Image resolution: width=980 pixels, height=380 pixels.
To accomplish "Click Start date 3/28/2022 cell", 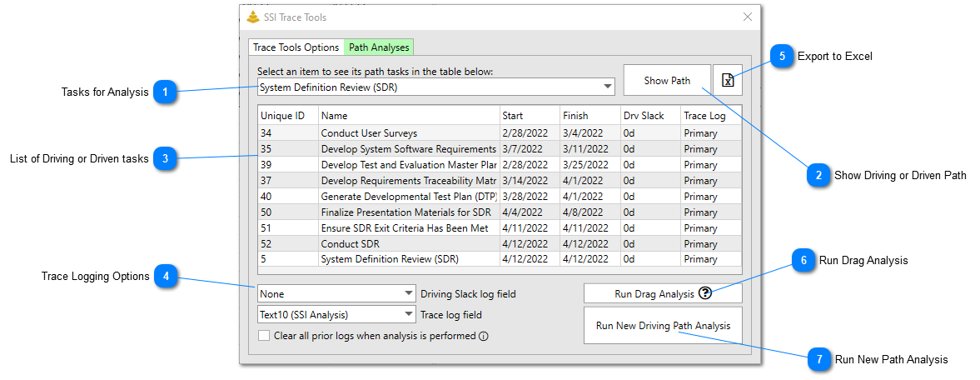I will click(530, 197).
